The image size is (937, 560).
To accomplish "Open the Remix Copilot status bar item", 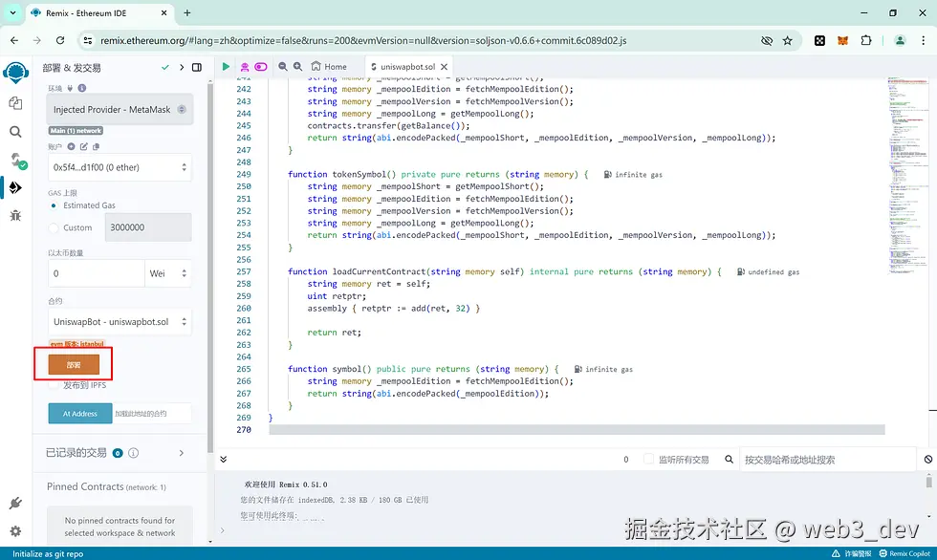I will (x=904, y=553).
